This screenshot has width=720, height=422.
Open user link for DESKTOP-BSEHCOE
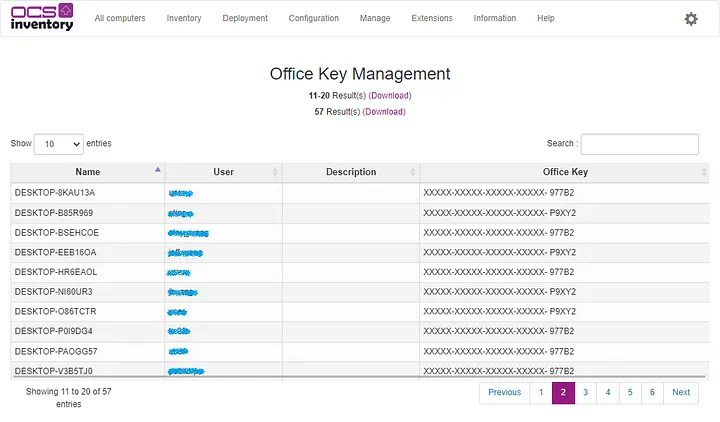pyautogui.click(x=188, y=233)
